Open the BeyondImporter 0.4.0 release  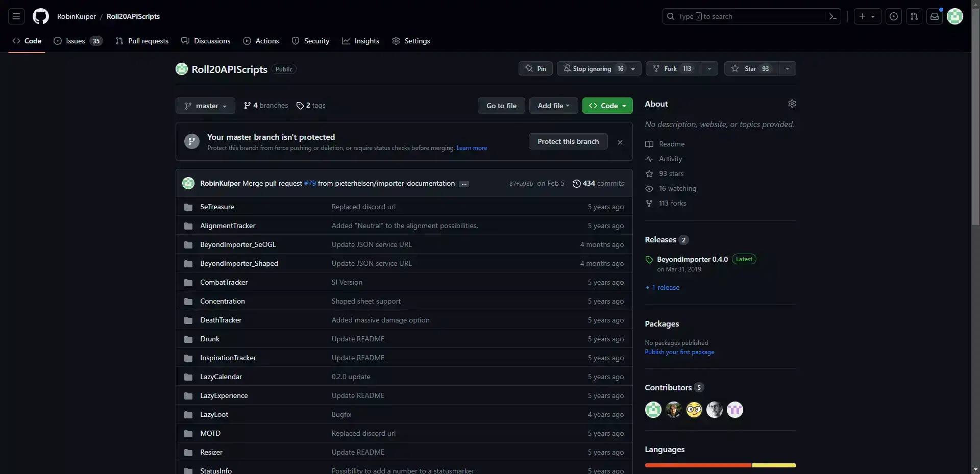pyautogui.click(x=692, y=259)
